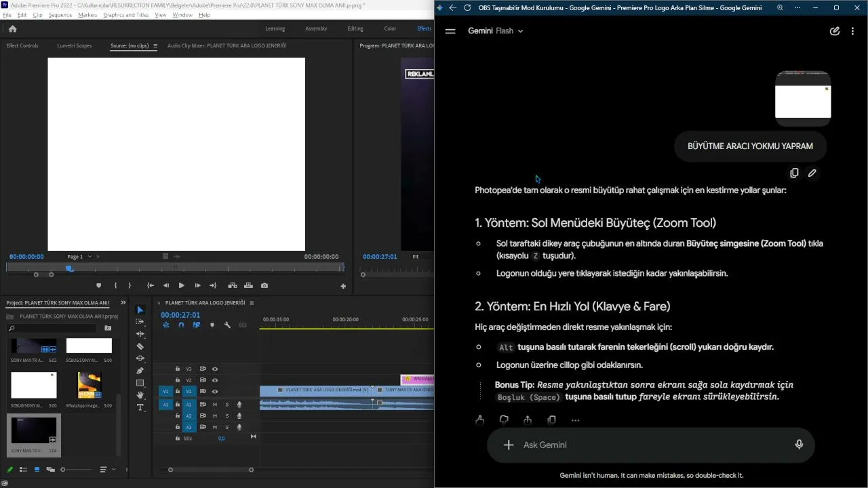
Task: Toggle V2 track output eye icon
Action: point(215,380)
